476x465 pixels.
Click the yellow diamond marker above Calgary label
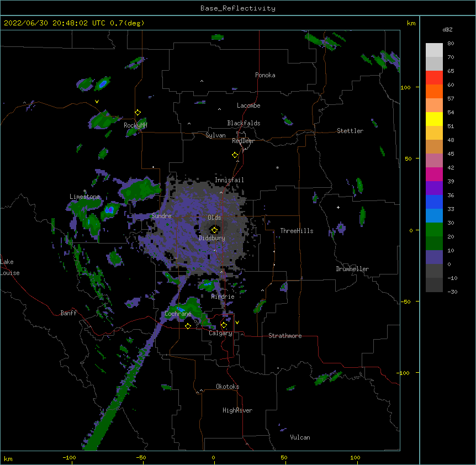[224, 325]
